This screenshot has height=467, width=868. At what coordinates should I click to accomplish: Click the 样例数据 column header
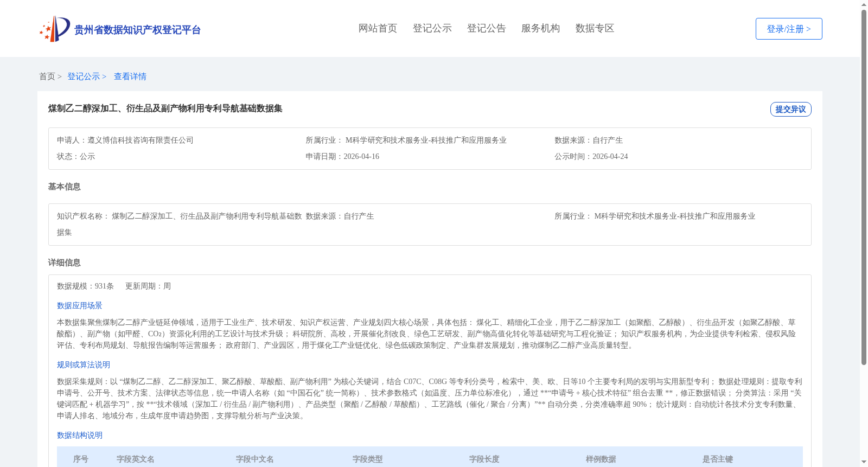coord(601,459)
